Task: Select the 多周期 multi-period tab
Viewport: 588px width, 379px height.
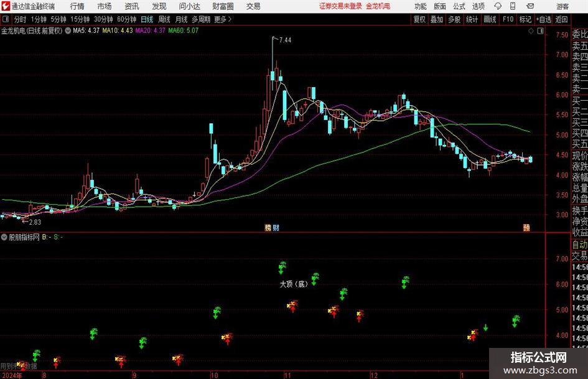Action: [201, 19]
